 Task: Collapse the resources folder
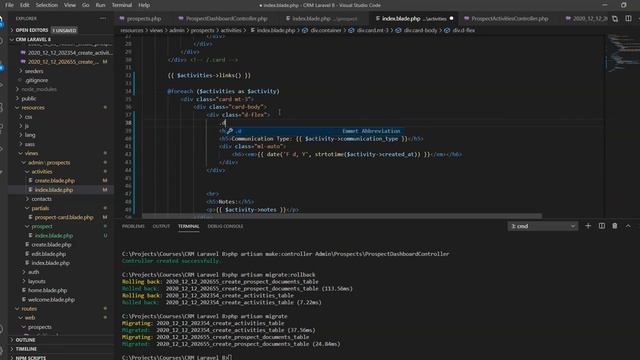[33, 108]
